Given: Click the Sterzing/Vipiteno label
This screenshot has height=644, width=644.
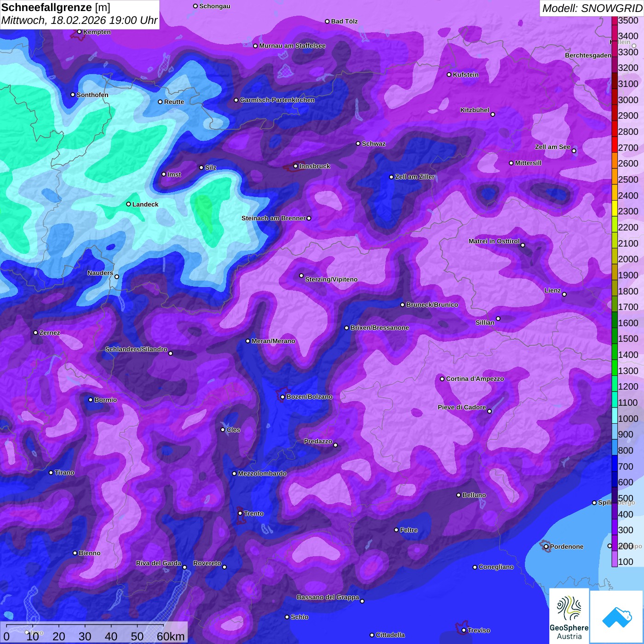Looking at the screenshot, I should (331, 279).
